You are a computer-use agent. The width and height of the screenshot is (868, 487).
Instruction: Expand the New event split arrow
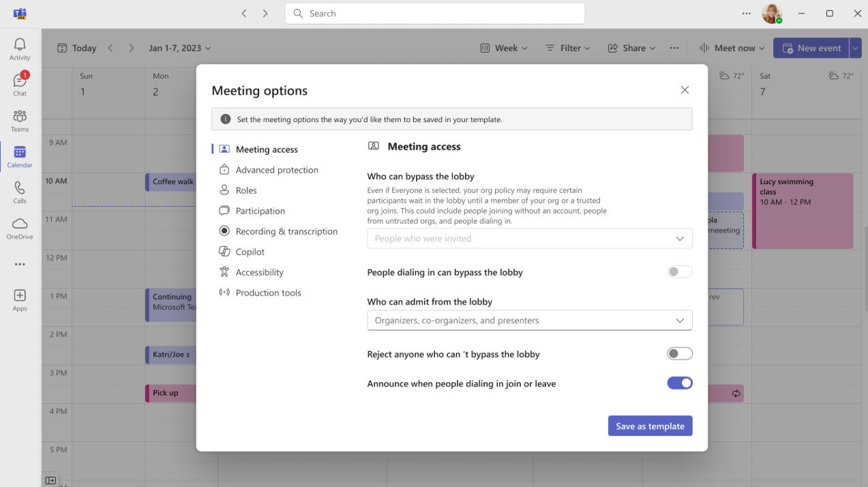coord(855,48)
